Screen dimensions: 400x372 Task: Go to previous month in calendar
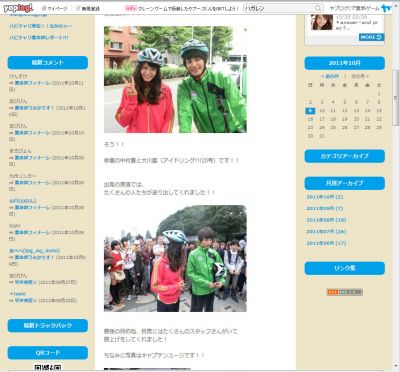pyautogui.click(x=330, y=76)
